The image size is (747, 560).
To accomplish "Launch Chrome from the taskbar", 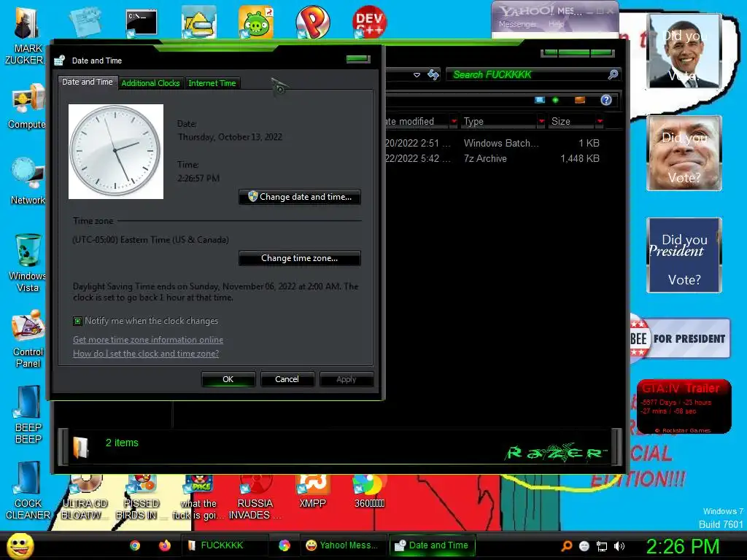I will tap(135, 545).
